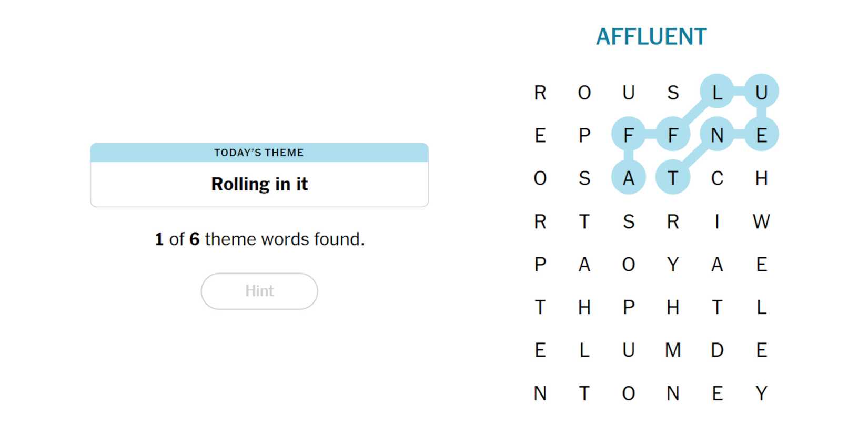868x434 pixels.
Task: Click the AFFLUENT word at the top
Action: point(651,37)
